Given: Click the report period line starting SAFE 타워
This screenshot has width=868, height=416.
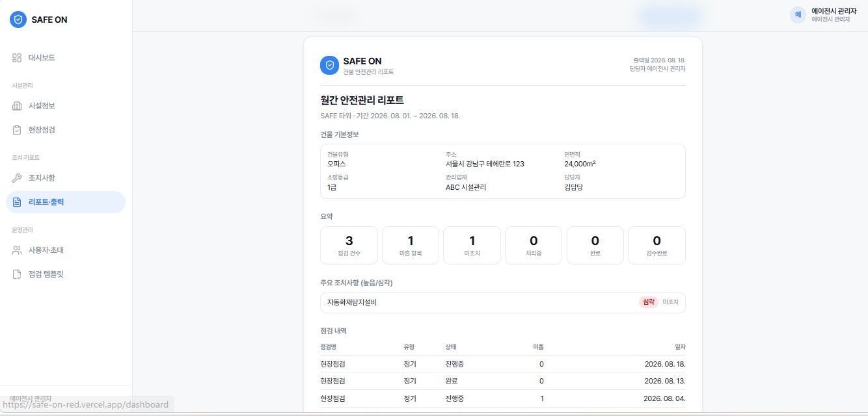Looking at the screenshot, I should (x=390, y=116).
